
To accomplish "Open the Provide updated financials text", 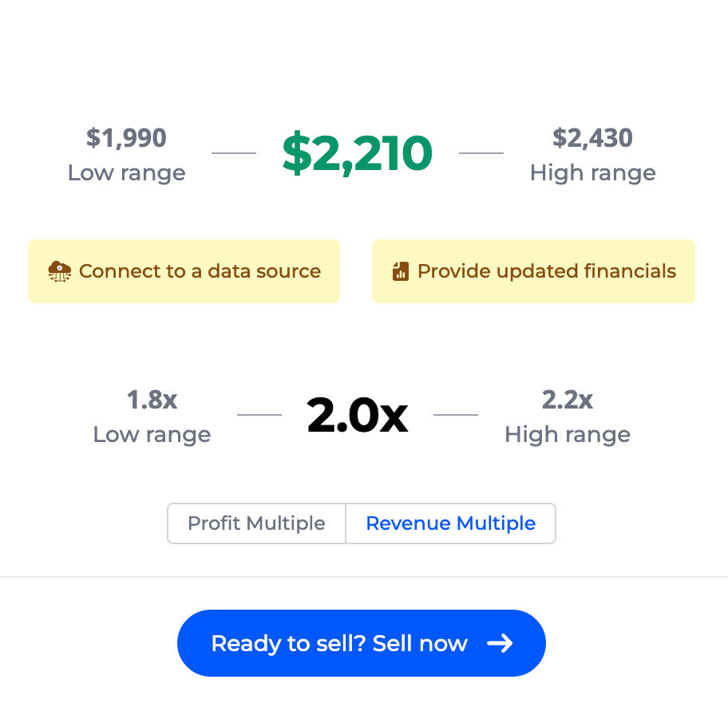I will tap(546, 271).
